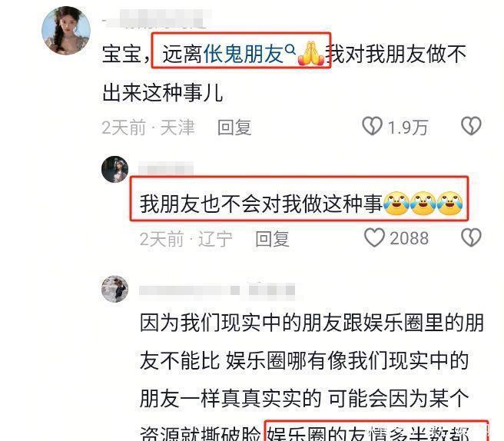Viewport: 504px width, 441px height.
Task: Like the first comment from 天津
Action: click(x=372, y=126)
